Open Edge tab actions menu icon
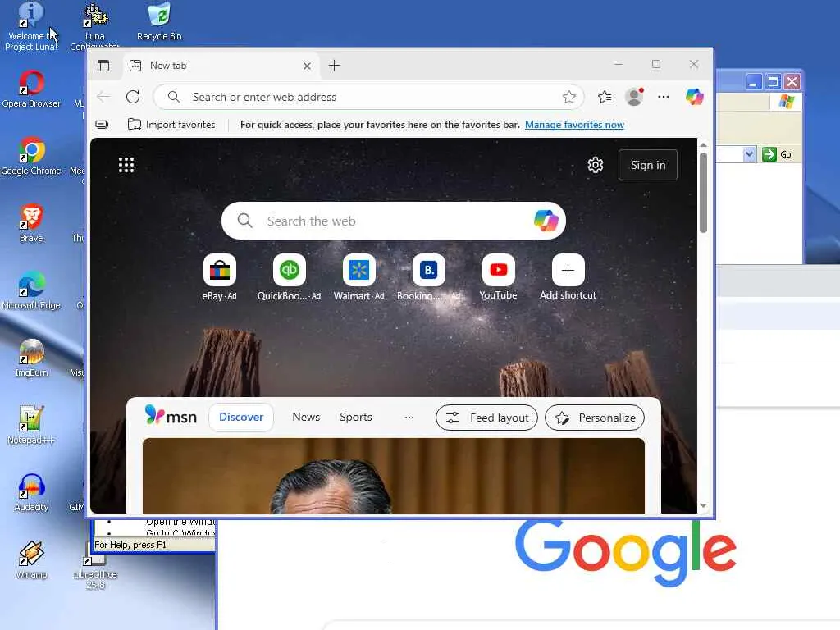The height and width of the screenshot is (630, 840). 103,66
